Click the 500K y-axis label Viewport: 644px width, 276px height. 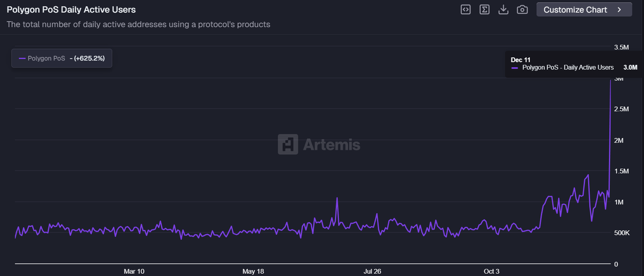(621, 233)
